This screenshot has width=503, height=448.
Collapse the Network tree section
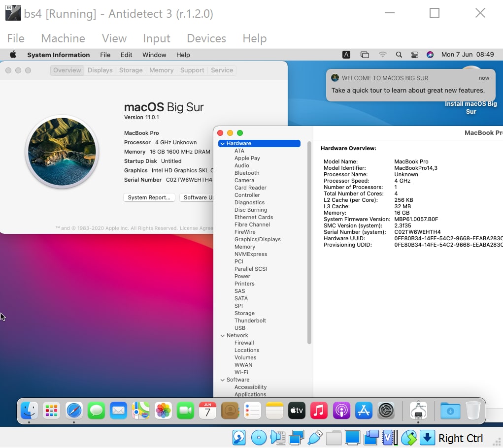coord(223,336)
